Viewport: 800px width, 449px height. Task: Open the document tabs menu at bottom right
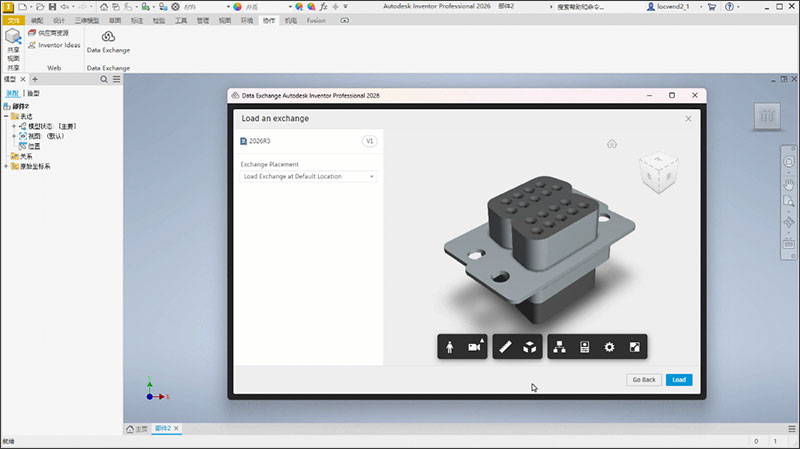point(792,429)
